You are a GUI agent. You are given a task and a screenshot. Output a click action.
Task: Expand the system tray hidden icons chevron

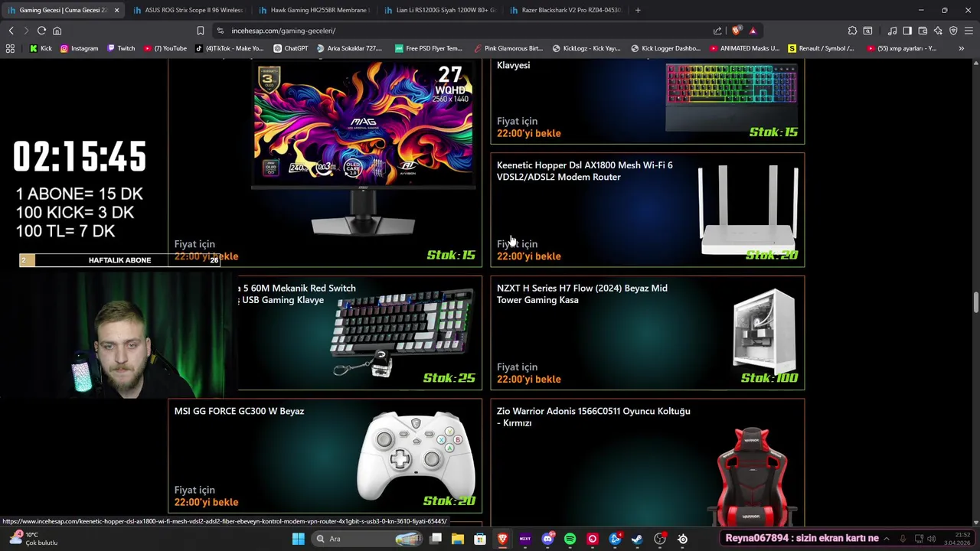click(886, 539)
